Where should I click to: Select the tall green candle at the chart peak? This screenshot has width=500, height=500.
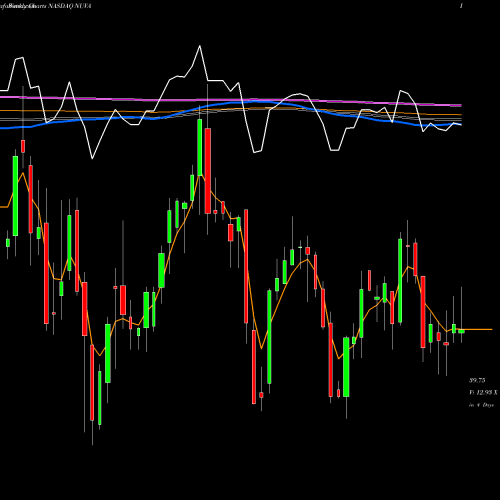click(200, 147)
